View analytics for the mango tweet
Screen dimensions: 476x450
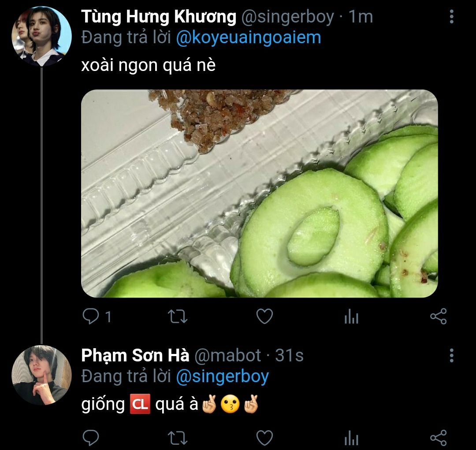[351, 316]
